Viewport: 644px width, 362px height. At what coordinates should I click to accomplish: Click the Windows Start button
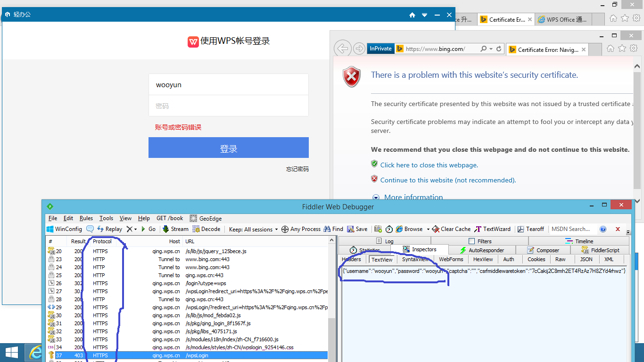pos(11,353)
